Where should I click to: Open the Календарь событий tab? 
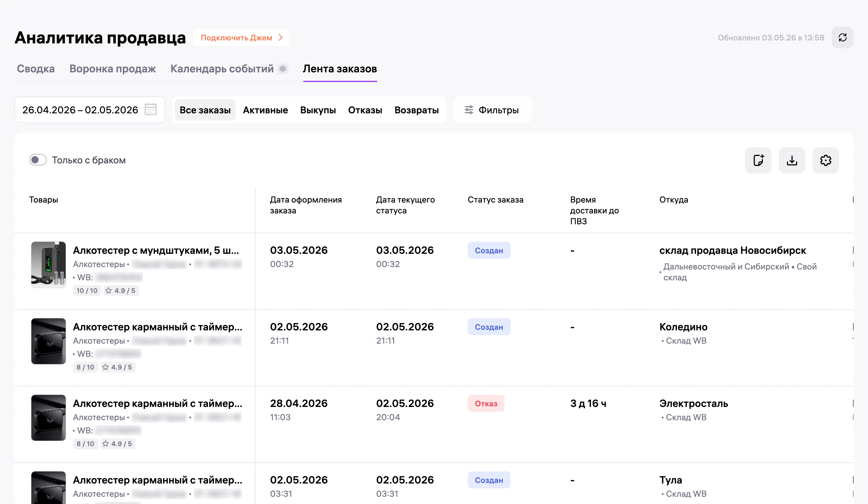point(222,68)
